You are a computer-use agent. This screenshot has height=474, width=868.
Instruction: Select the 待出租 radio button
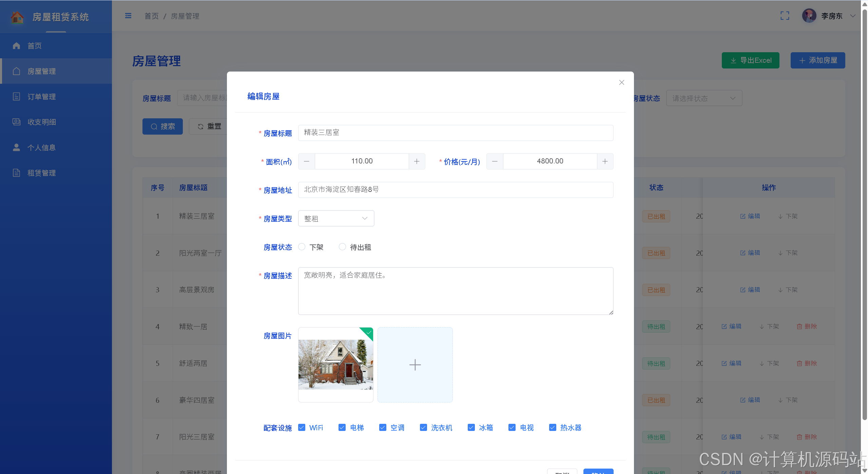pos(342,247)
